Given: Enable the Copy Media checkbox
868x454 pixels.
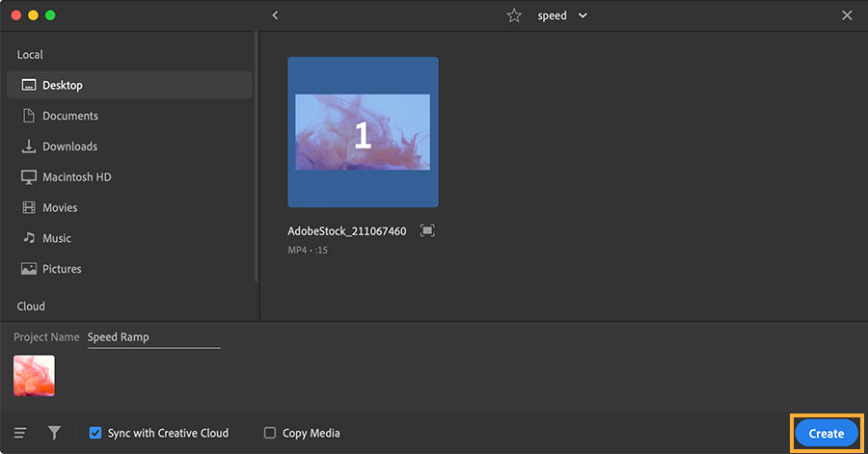Looking at the screenshot, I should click(x=270, y=433).
